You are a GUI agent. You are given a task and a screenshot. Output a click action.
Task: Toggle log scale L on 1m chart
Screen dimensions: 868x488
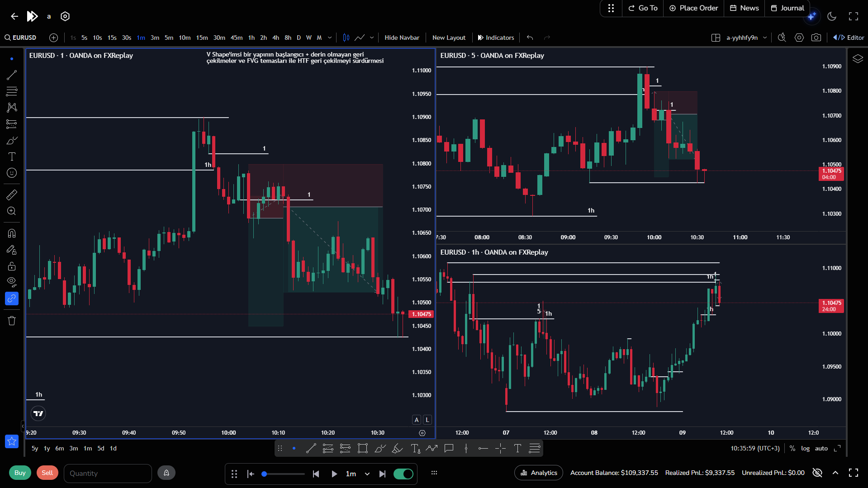(427, 420)
